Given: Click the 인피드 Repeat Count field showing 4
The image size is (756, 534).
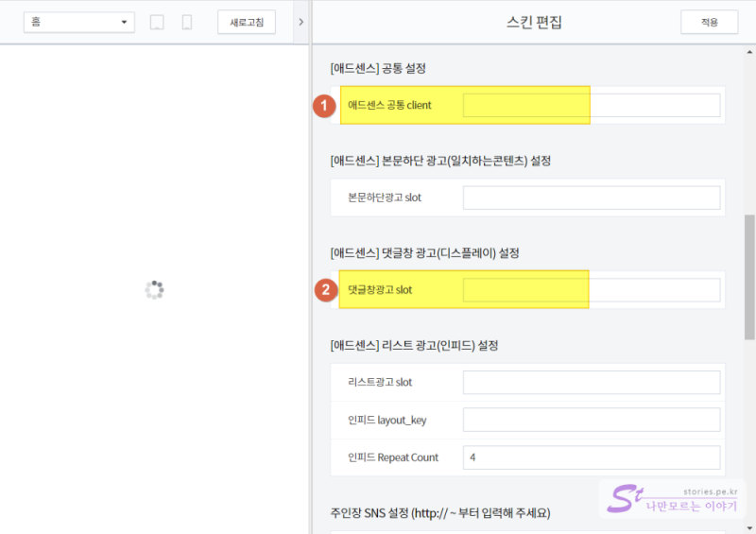Looking at the screenshot, I should click(592, 457).
